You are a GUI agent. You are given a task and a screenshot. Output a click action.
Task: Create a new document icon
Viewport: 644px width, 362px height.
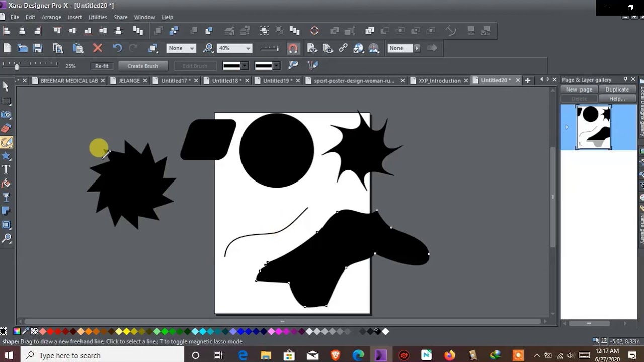coord(7,48)
